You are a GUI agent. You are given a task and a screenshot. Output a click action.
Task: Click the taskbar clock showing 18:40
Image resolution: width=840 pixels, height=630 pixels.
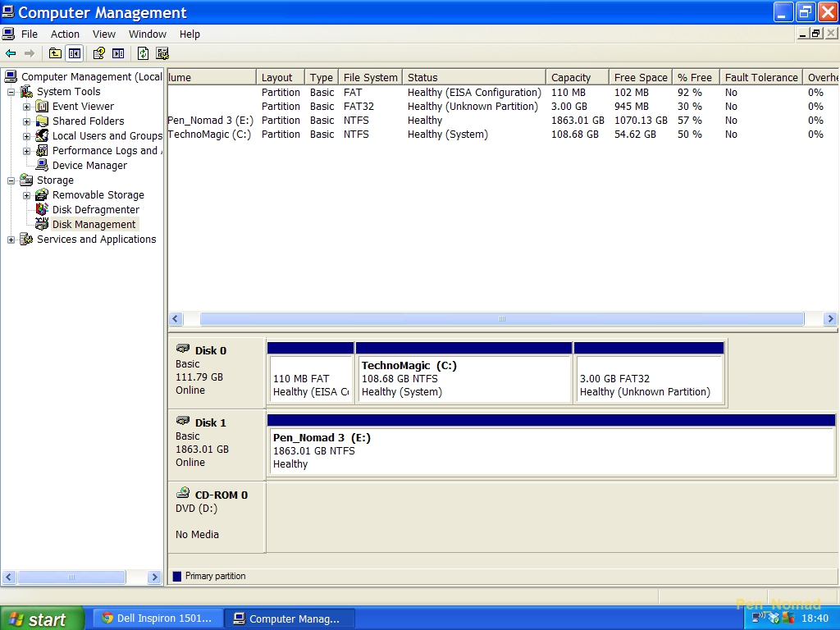tap(815, 619)
